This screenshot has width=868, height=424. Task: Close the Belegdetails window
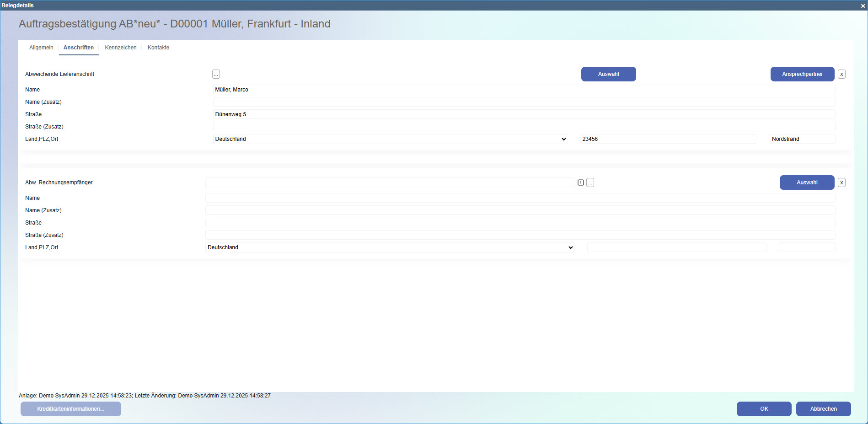pyautogui.click(x=863, y=5)
